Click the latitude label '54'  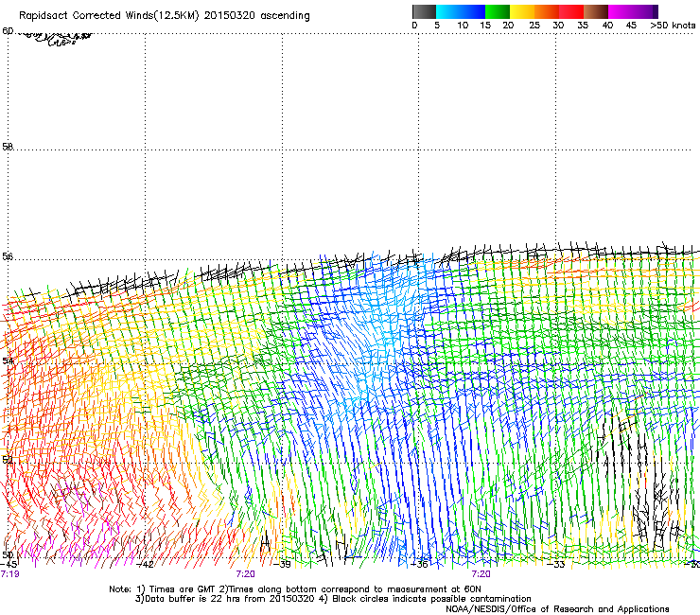pyautogui.click(x=8, y=360)
